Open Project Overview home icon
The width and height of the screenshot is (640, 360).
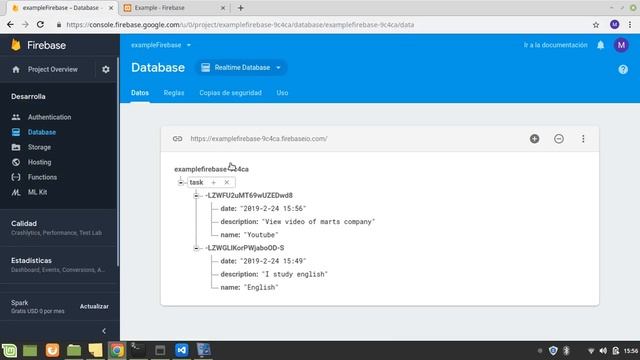16,69
